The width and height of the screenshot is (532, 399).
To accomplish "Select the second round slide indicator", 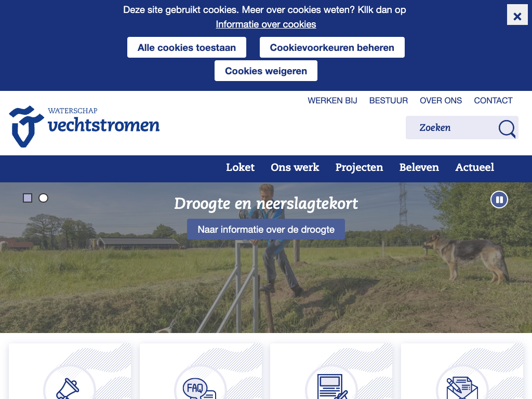I will coord(44,198).
